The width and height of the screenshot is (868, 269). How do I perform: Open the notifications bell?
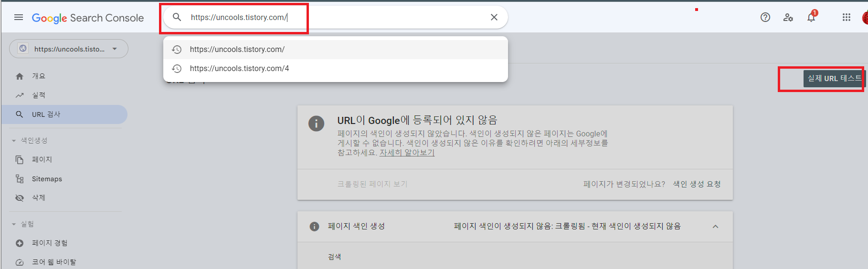[811, 18]
